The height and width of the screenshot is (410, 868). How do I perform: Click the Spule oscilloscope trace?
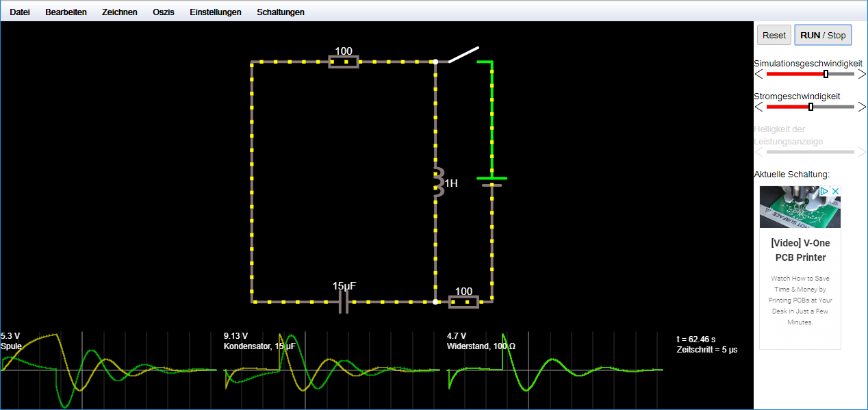[108, 370]
